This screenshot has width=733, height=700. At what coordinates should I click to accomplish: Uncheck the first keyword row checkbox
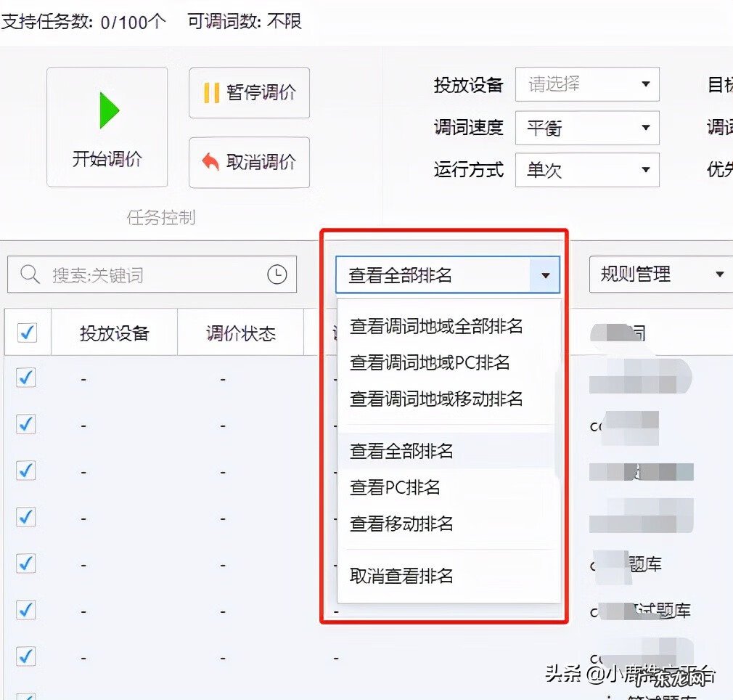tap(28, 378)
